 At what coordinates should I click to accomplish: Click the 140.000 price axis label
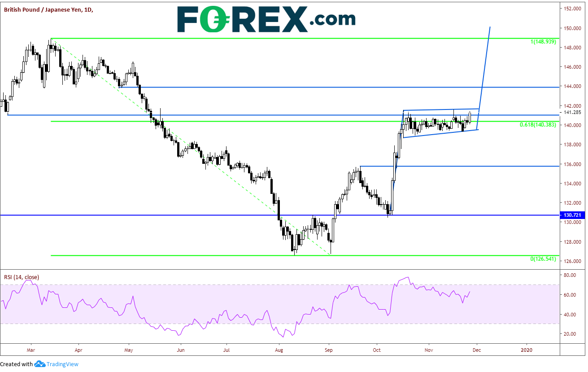pyautogui.click(x=573, y=125)
